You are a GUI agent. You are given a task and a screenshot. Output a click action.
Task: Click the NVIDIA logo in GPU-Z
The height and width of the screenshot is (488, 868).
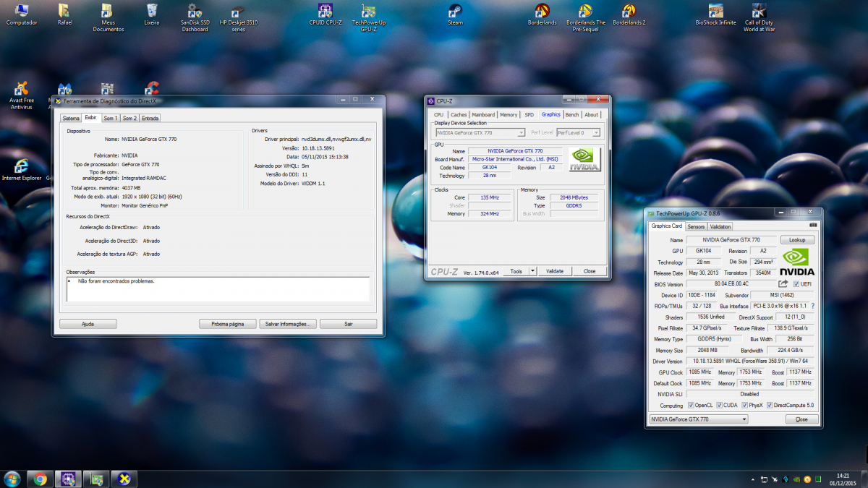click(797, 262)
